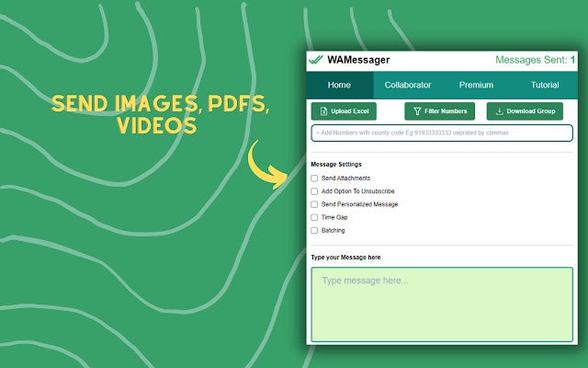Tick Add Option To Unsubscribe checkbox
This screenshot has width=588, height=368.
point(314,191)
